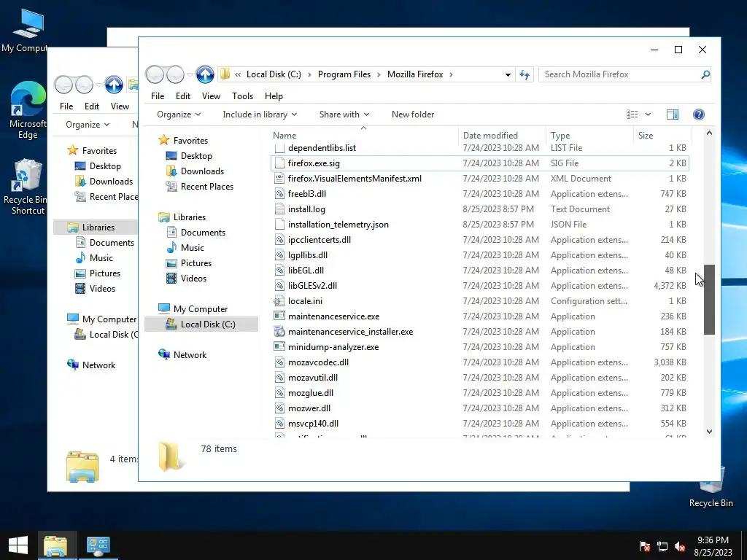Open the view options dropdown arrow

coord(648,114)
